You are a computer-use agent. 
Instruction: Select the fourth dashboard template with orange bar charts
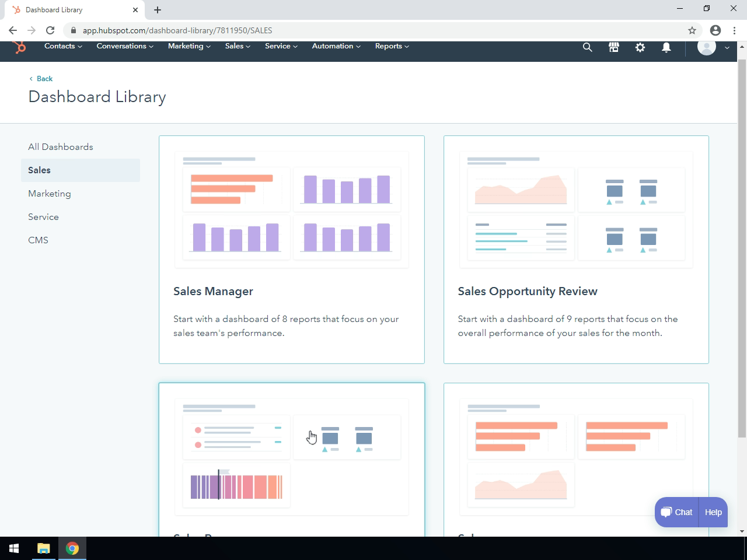(x=576, y=460)
